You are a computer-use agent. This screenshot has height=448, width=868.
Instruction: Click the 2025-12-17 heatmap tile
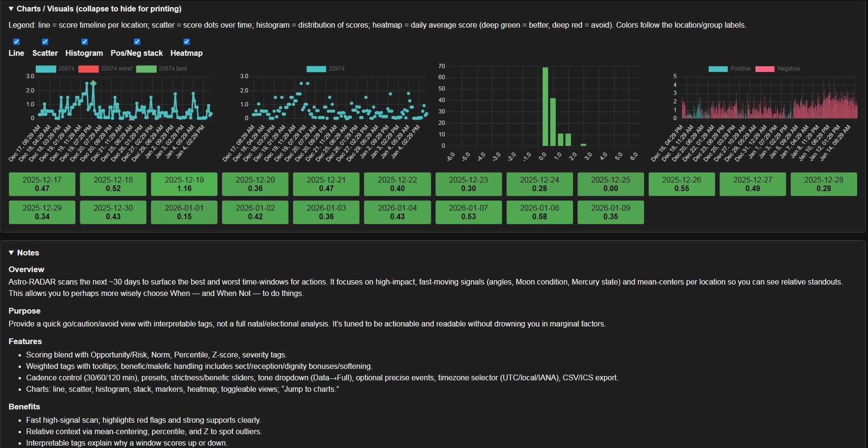point(42,184)
